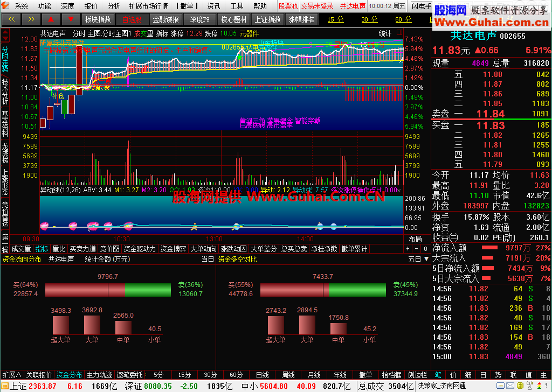Click the red down-triangle toolbar button
The width and height of the screenshot is (552, 392).
click(71, 19)
